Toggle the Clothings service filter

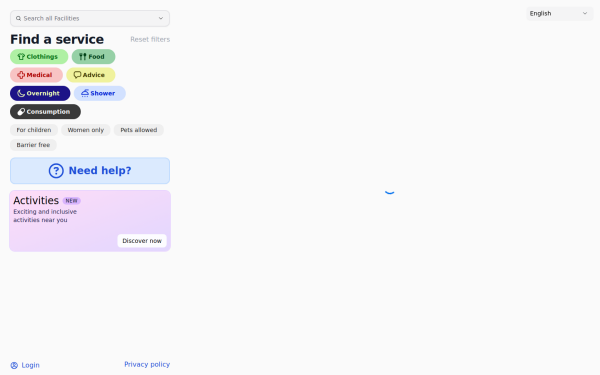coord(39,57)
